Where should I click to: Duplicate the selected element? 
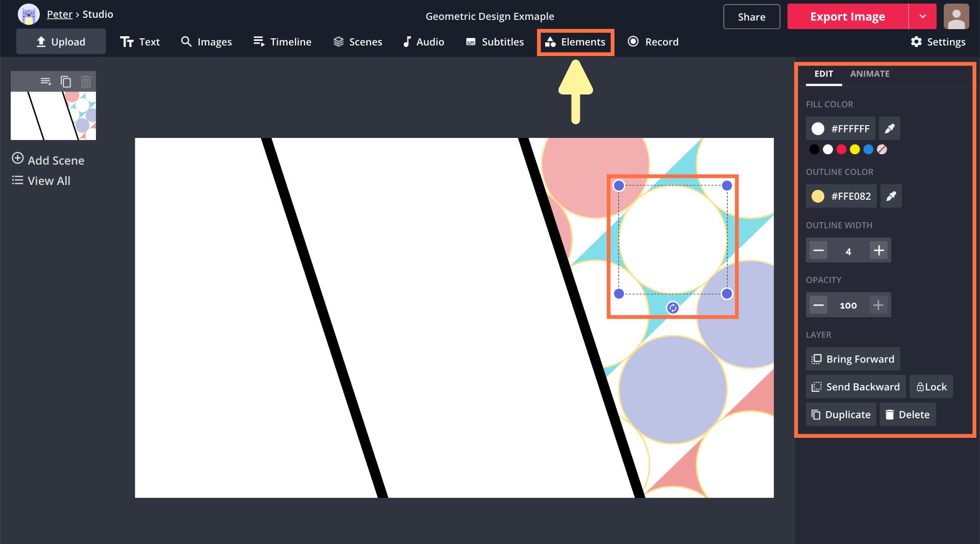coord(841,414)
